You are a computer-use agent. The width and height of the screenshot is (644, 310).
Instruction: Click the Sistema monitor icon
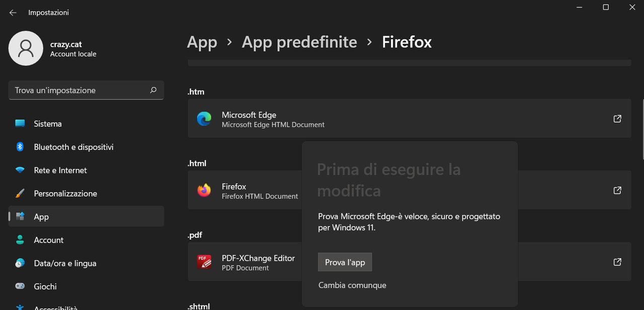tap(20, 124)
